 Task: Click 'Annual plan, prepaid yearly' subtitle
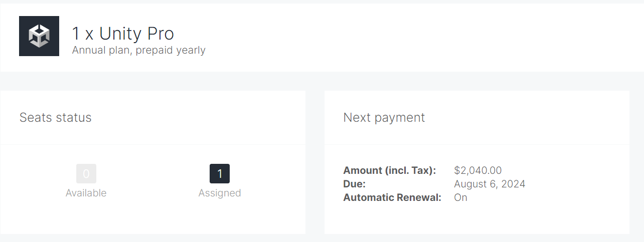[x=138, y=50]
